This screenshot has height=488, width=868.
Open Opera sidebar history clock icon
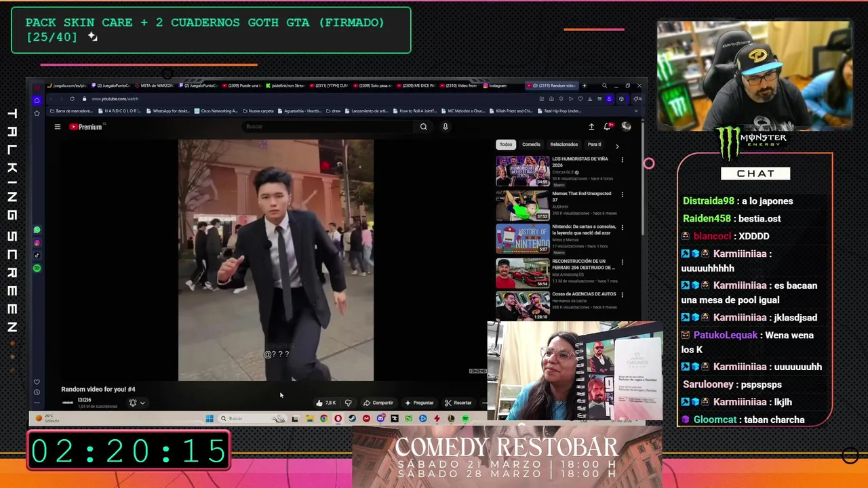coord(37,392)
